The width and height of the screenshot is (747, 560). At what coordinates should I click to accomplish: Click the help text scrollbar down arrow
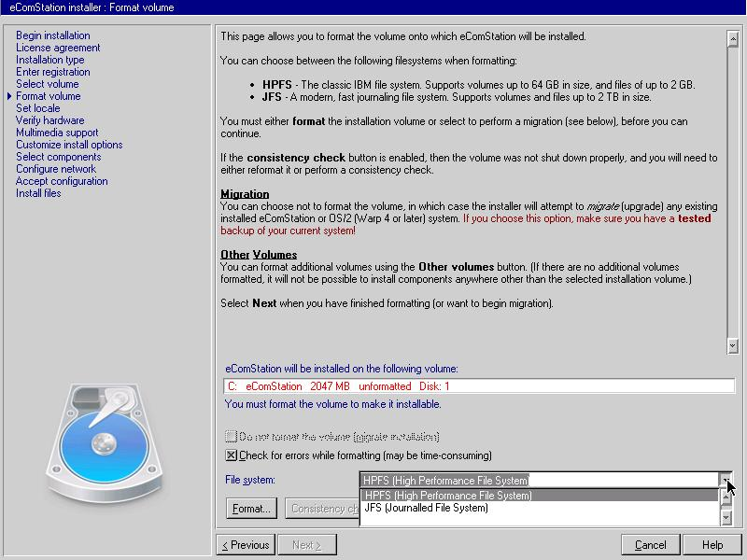tap(733, 345)
